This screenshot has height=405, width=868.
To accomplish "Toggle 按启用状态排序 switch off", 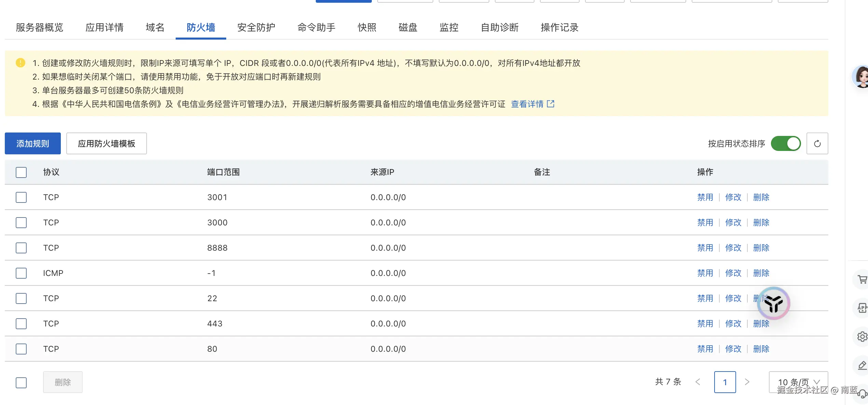I will point(786,143).
